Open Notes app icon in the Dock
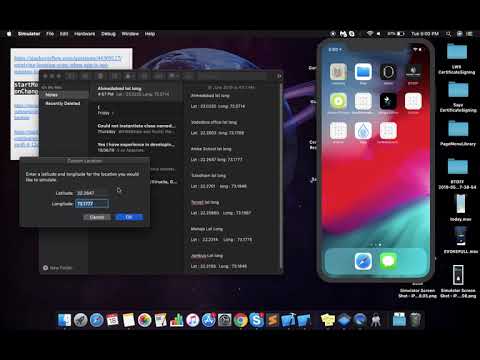Image resolution: width=480 pixels, height=360 pixels. click(x=129, y=320)
